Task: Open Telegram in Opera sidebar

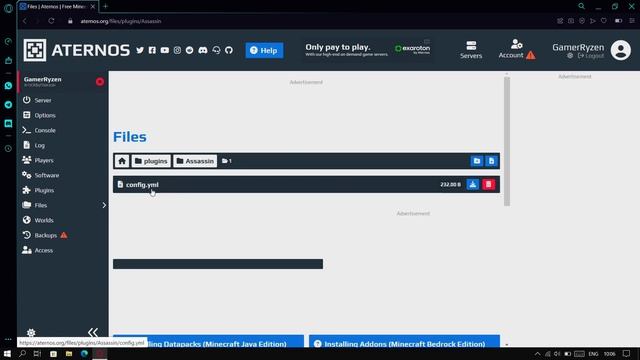Action: (x=8, y=104)
